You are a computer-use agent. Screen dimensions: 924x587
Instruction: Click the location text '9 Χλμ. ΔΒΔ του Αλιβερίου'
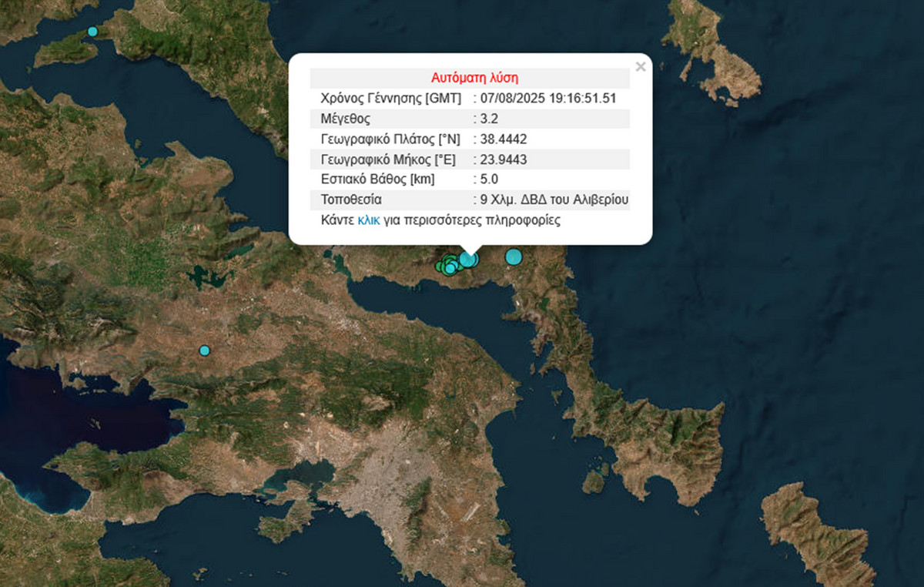pos(554,200)
